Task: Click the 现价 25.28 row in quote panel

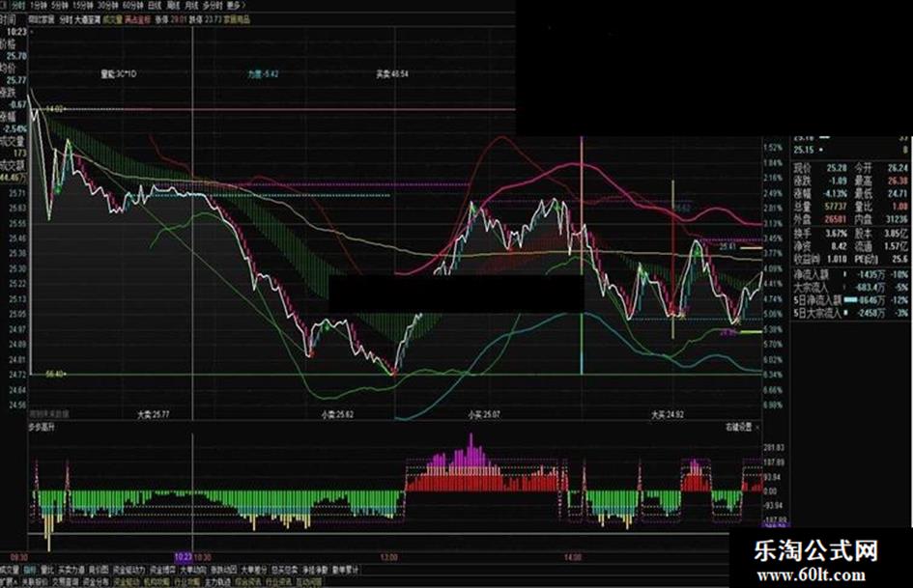Action: pos(820,168)
